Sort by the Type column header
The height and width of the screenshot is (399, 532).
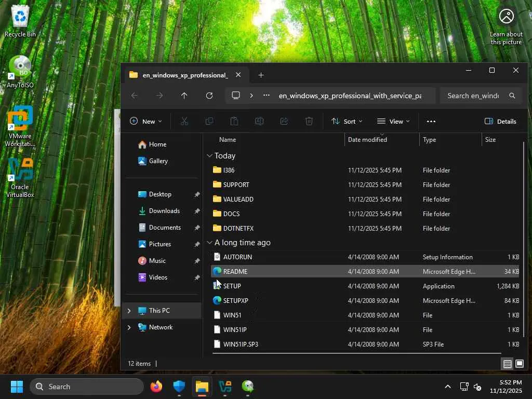[x=429, y=139]
